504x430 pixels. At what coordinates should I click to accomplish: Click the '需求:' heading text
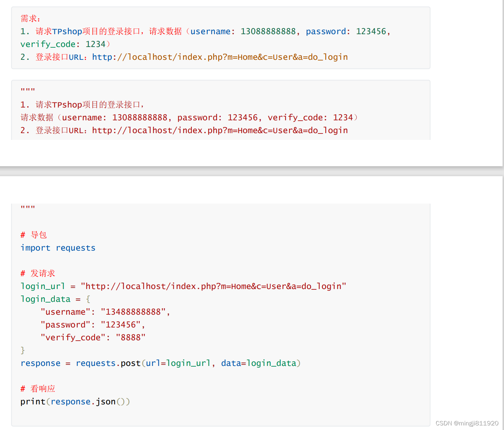(30, 19)
